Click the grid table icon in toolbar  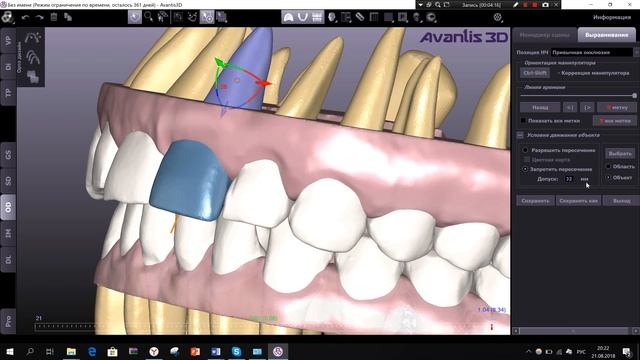374,17
